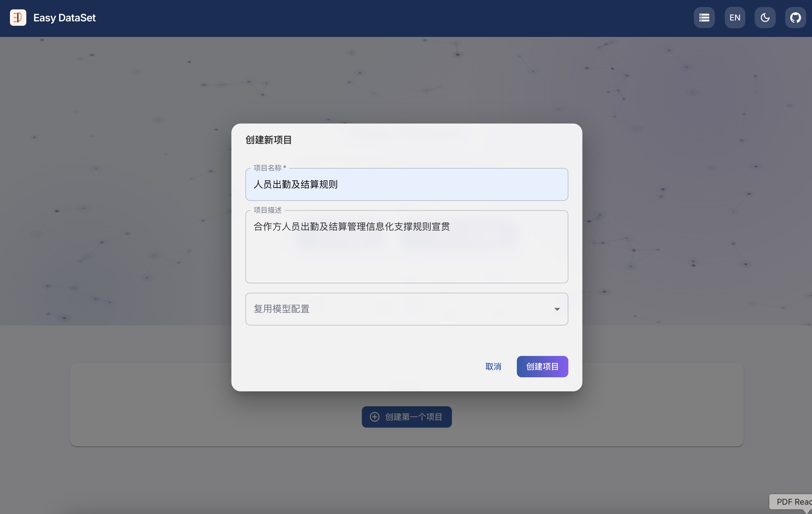
Task: Open the GitHub repository icon
Action: click(795, 18)
